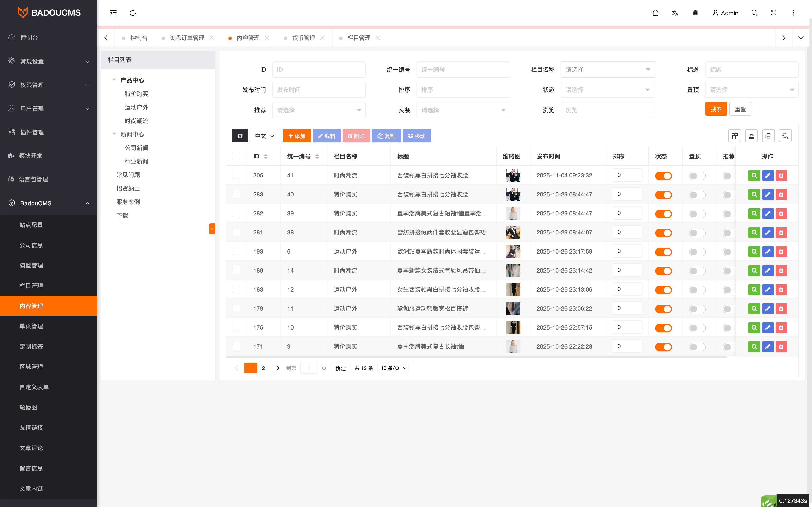Switch to the 货币管理 tab
The height and width of the screenshot is (507, 812).
pos(303,38)
